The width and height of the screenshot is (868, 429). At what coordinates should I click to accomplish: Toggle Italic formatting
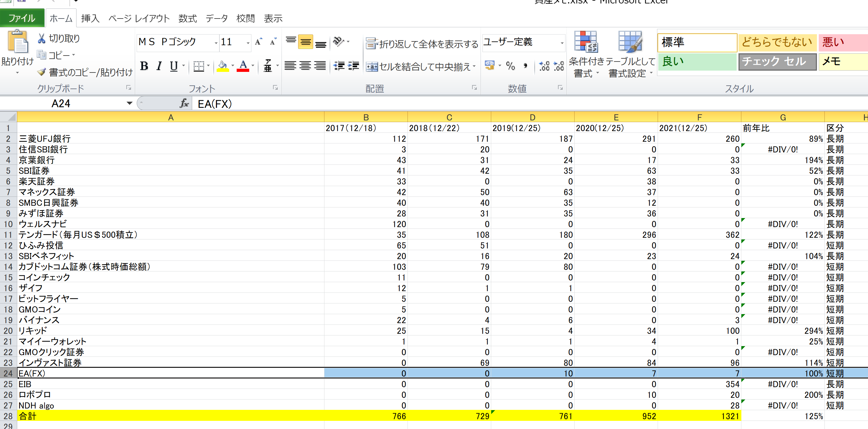(159, 66)
